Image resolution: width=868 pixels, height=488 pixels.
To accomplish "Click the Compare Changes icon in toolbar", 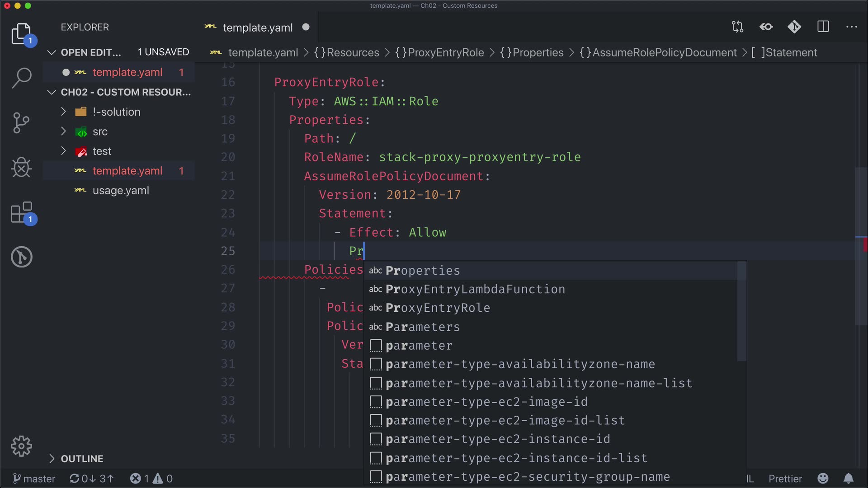I will [x=737, y=27].
